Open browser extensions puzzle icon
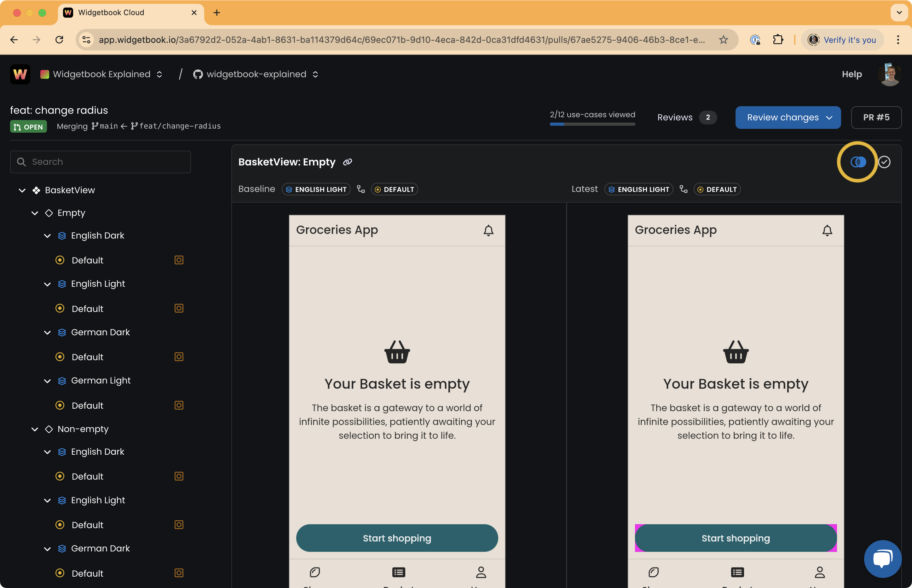 point(778,40)
